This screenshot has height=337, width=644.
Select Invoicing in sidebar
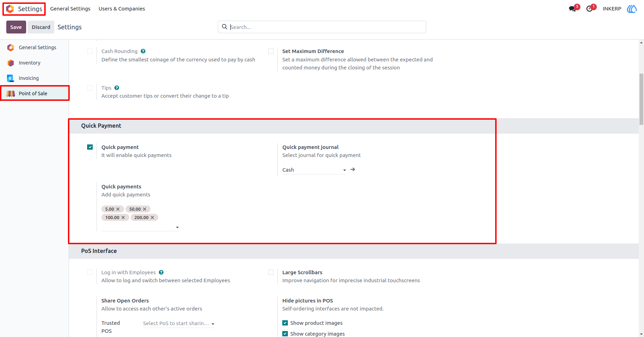coord(34,78)
